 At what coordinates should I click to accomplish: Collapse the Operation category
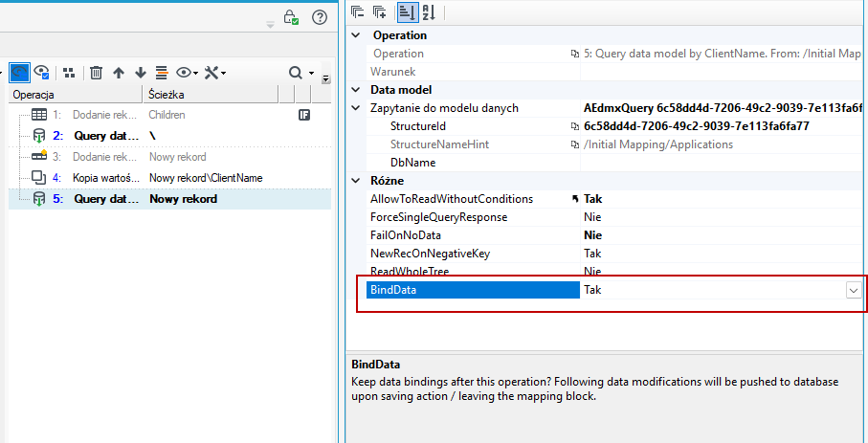[357, 34]
